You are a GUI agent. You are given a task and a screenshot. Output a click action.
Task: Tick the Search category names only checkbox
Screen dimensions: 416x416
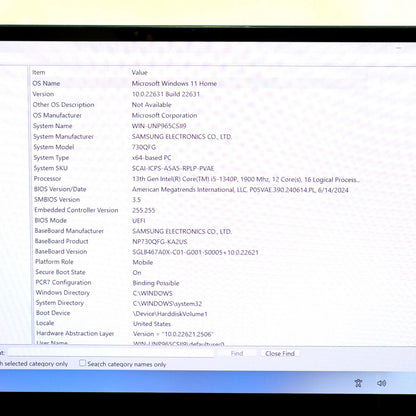tap(82, 363)
